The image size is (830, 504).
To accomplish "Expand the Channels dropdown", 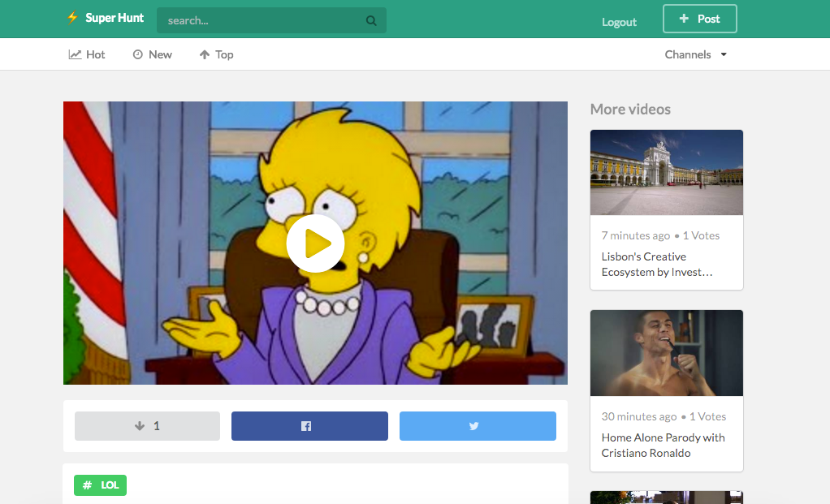I will coord(695,54).
